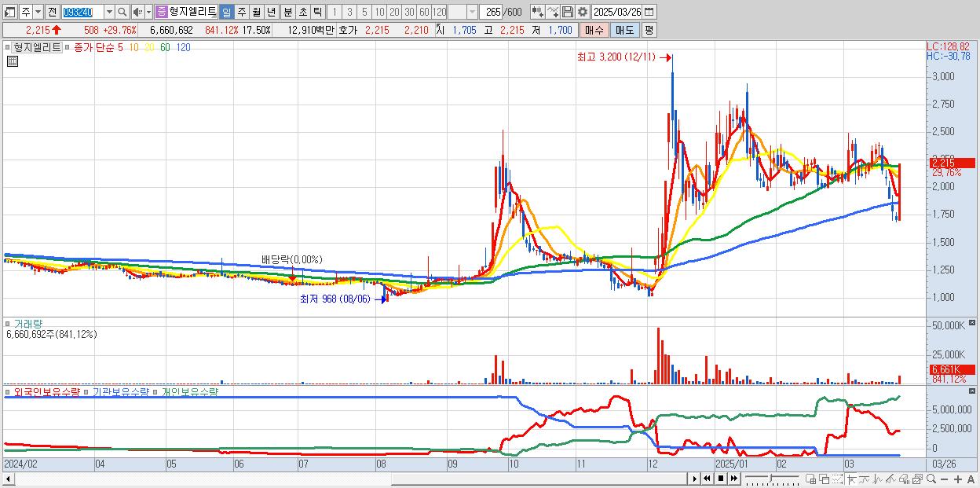Open the grid table icon under legend
The width and height of the screenshot is (980, 488).
click(12, 62)
